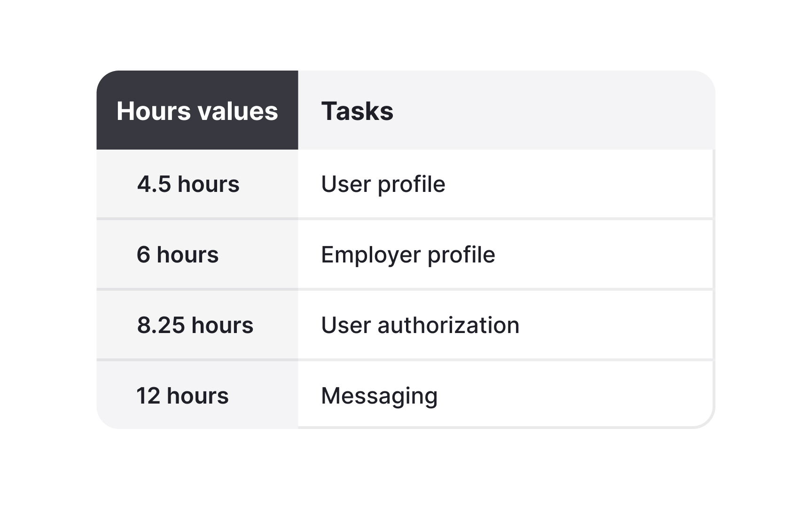Click the word "Hours" in the dark header
This screenshot has height=508, width=812.
tap(154, 111)
